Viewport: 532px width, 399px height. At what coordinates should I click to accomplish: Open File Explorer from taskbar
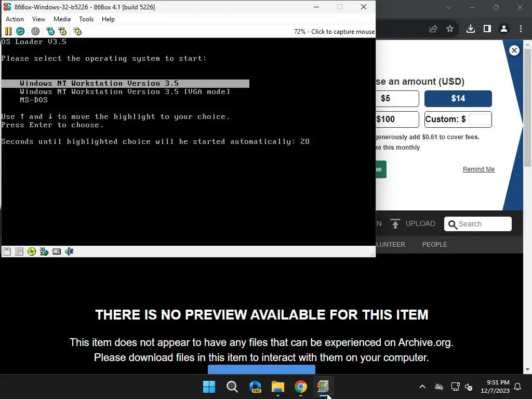[278, 387]
